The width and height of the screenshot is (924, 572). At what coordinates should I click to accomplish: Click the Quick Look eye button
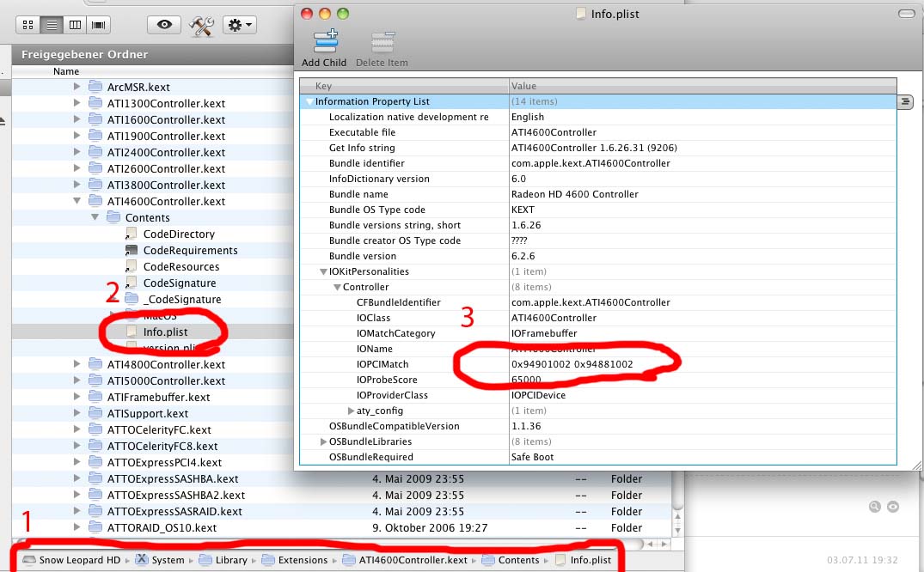click(x=163, y=25)
